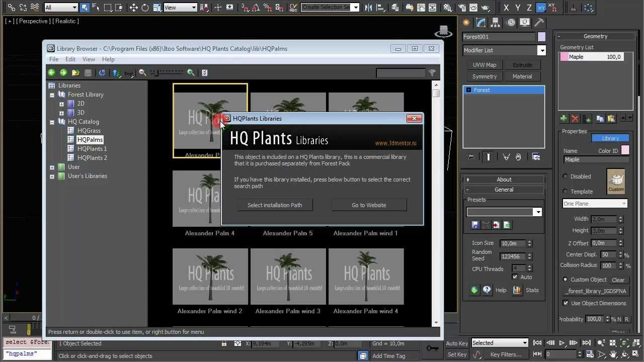Image resolution: width=644 pixels, height=362 pixels.
Task: Enable the Disabled radio option
Action: [x=566, y=176]
